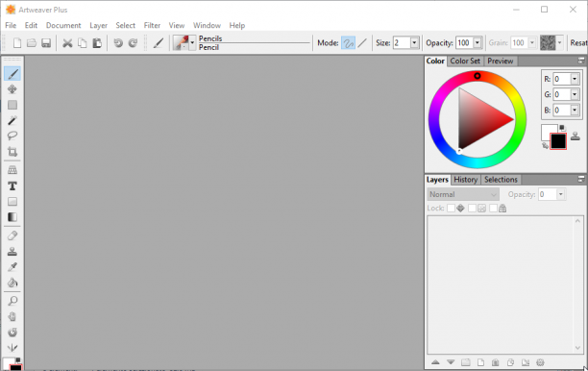Click the R value input field
Image resolution: width=588 pixels, height=371 pixels.
pyautogui.click(x=562, y=79)
